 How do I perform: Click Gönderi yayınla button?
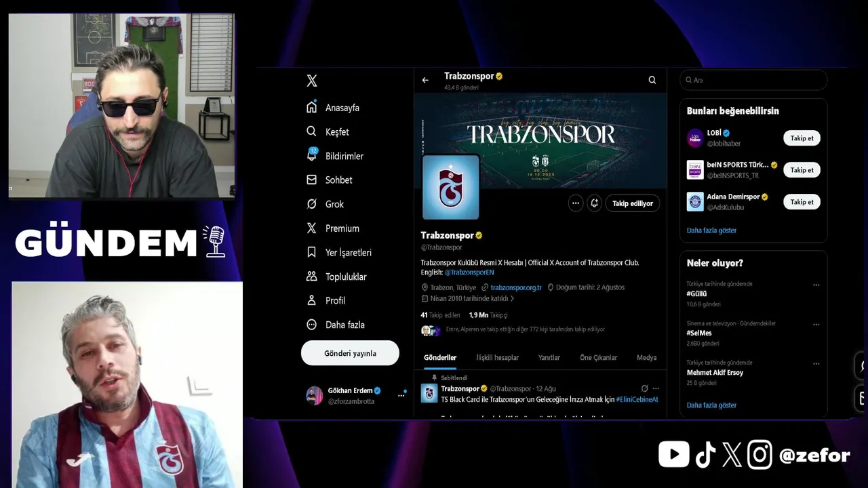350,353
